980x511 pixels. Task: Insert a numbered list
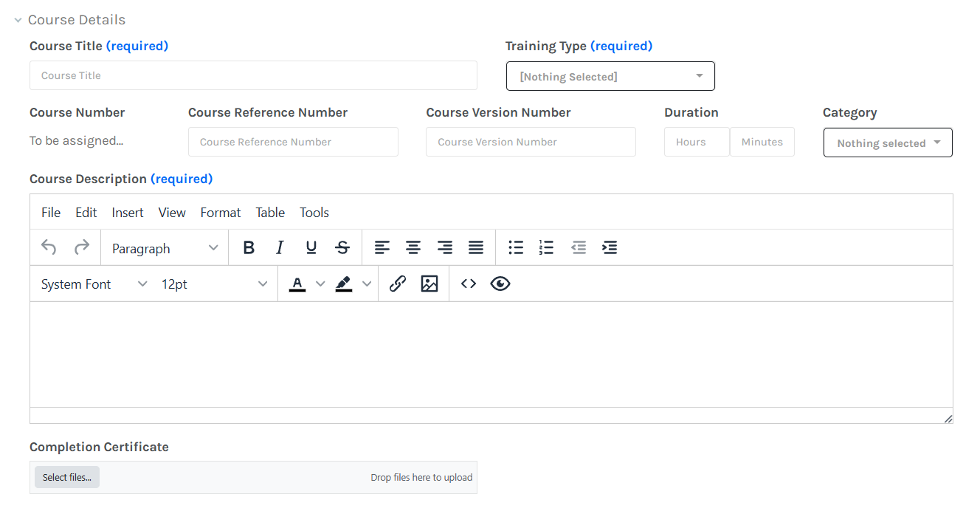pyautogui.click(x=547, y=248)
